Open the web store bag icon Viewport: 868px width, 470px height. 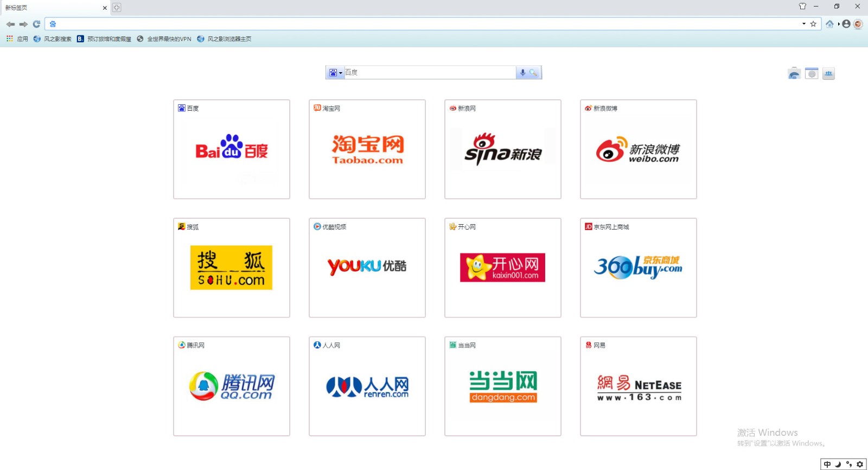[794, 74]
